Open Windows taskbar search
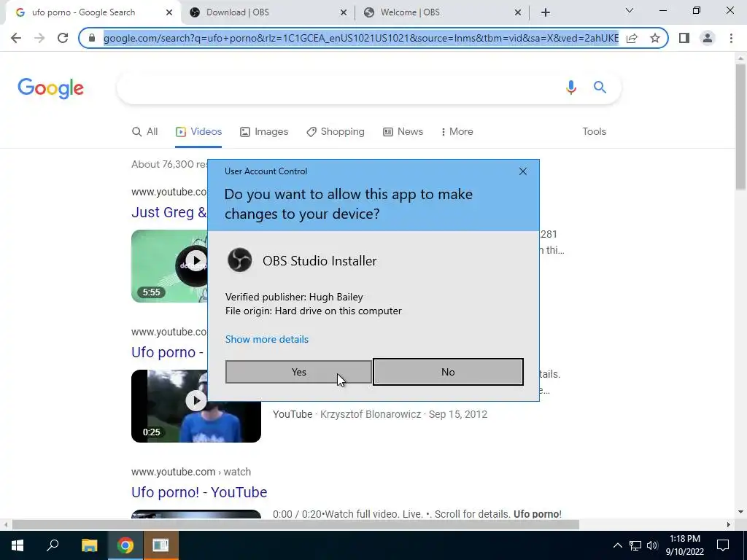 tap(53, 545)
